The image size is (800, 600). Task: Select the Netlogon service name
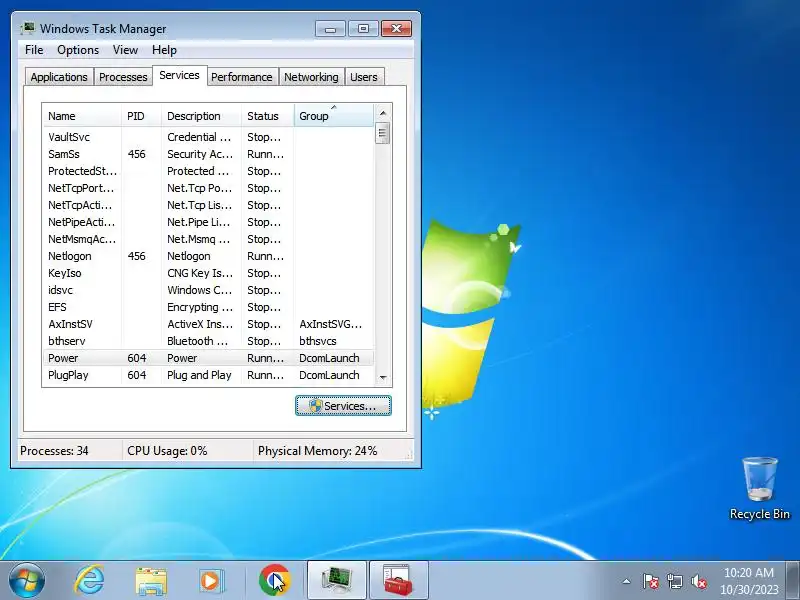point(70,256)
